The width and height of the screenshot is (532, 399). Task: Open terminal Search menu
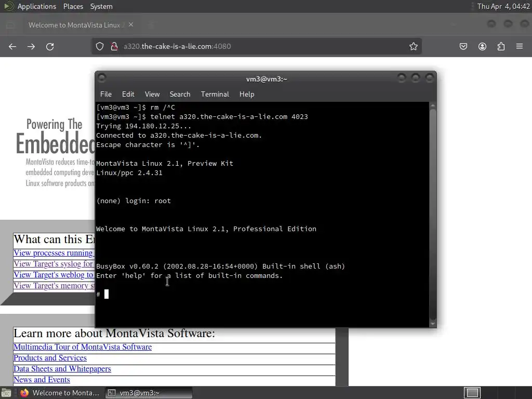coord(180,95)
